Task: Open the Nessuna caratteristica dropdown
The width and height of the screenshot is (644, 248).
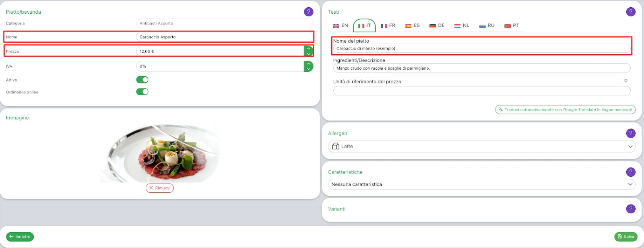Action: click(481, 184)
